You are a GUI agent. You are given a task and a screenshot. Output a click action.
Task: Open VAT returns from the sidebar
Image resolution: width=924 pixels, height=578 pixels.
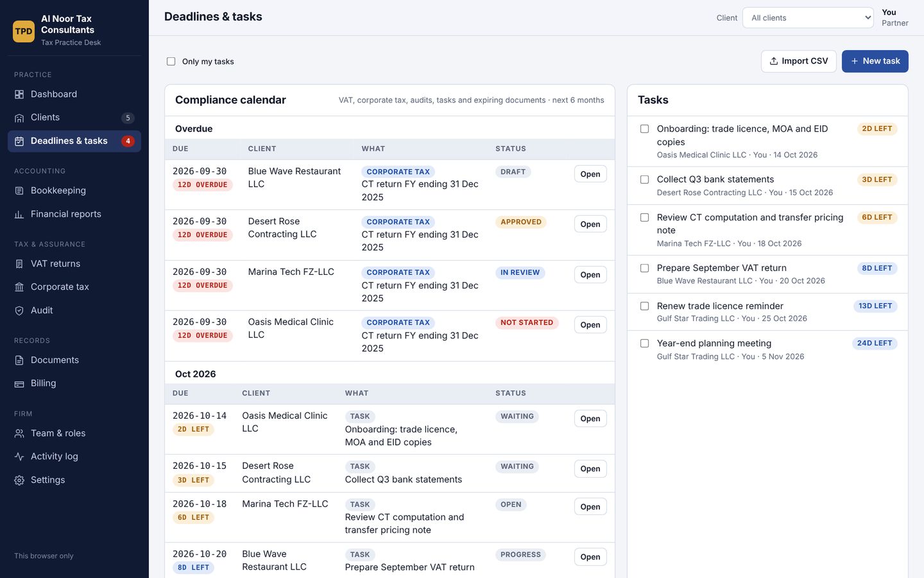[x=74, y=264]
